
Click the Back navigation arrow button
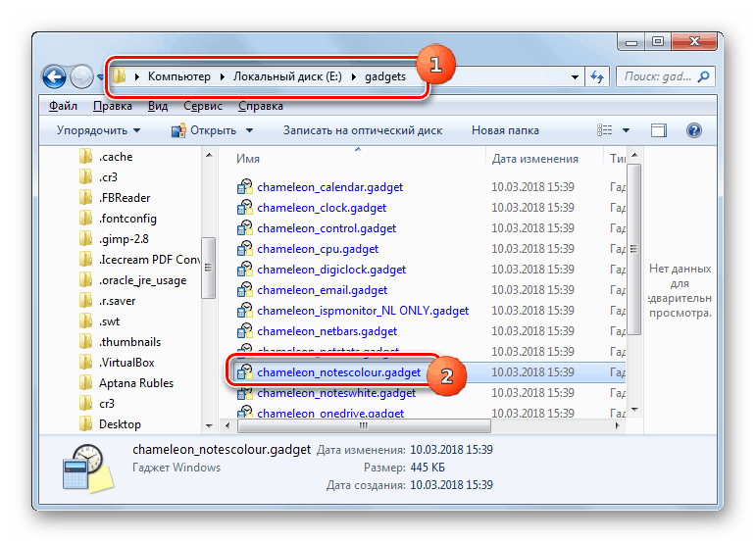pos(54,76)
